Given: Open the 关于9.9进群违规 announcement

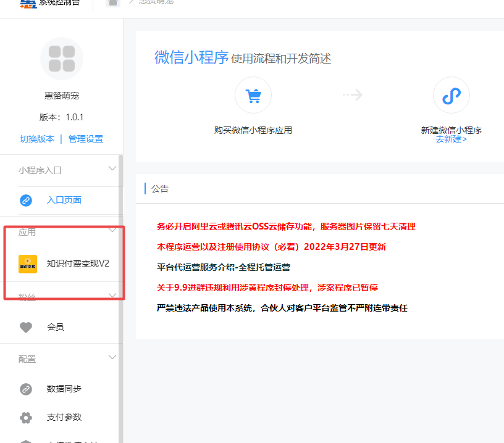Looking at the screenshot, I should click(x=267, y=288).
